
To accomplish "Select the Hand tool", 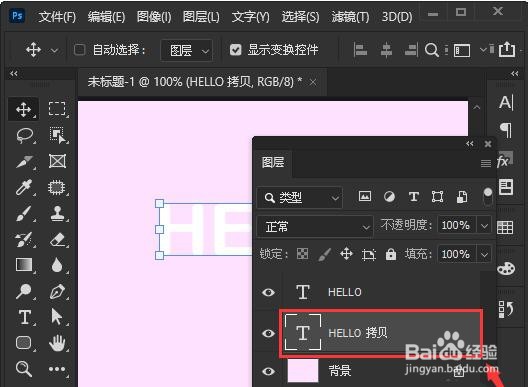I will click(57, 343).
